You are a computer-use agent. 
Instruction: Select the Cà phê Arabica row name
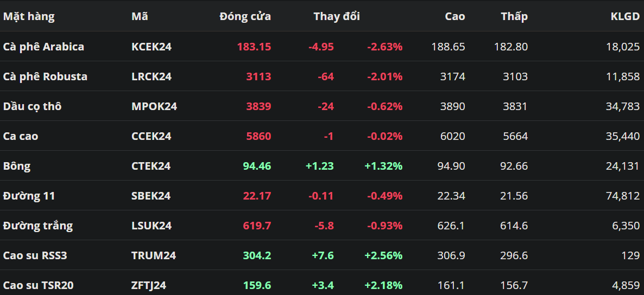(x=43, y=47)
